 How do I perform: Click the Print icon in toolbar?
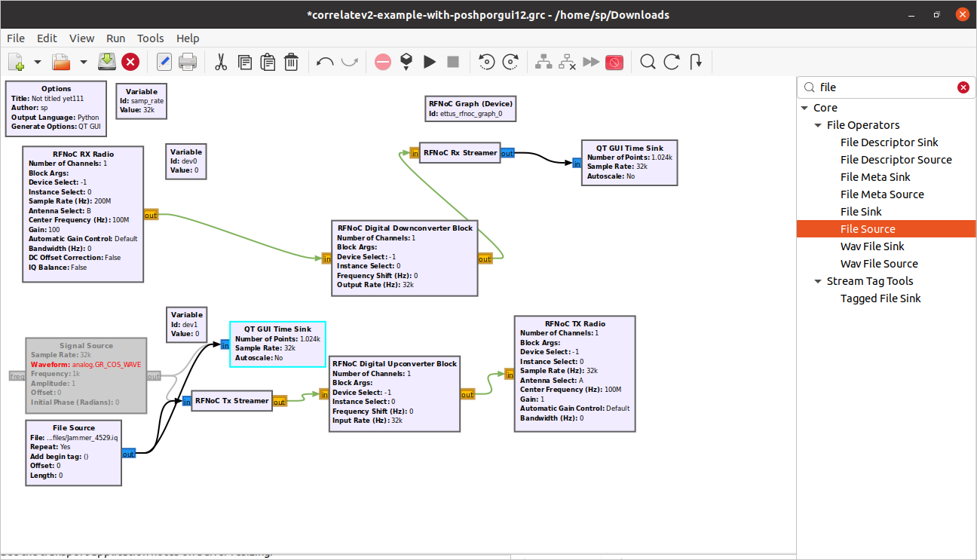point(187,62)
